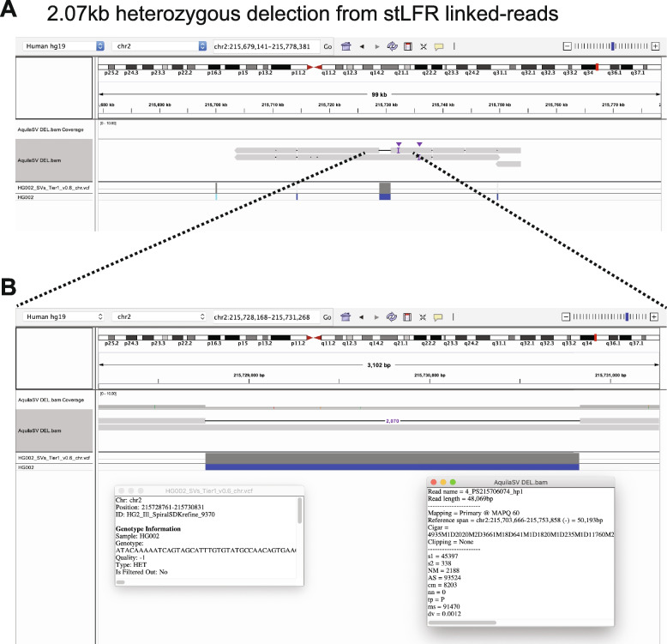Image resolution: width=667 pixels, height=644 pixels.
Task: Zoom out minus button in panel B
Action: 566,316
